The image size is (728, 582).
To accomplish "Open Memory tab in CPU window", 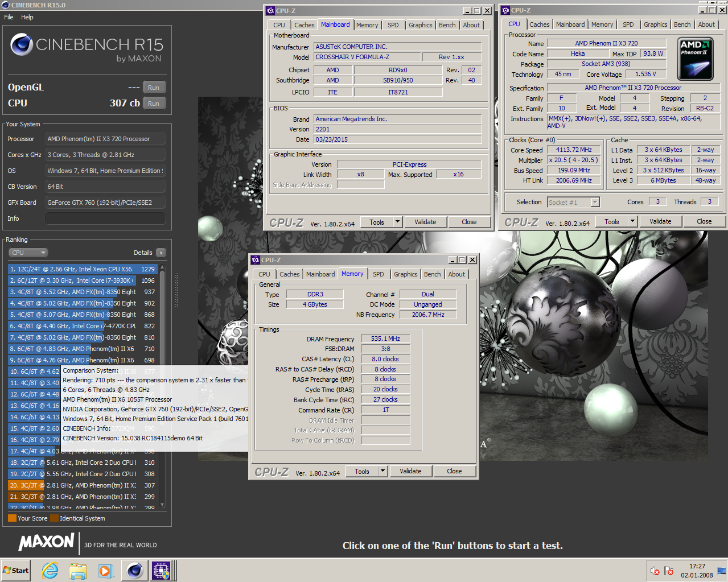I will (x=602, y=24).
